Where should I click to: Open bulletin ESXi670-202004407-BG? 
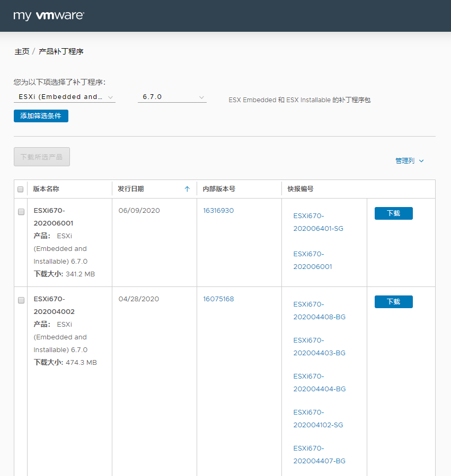click(x=320, y=454)
